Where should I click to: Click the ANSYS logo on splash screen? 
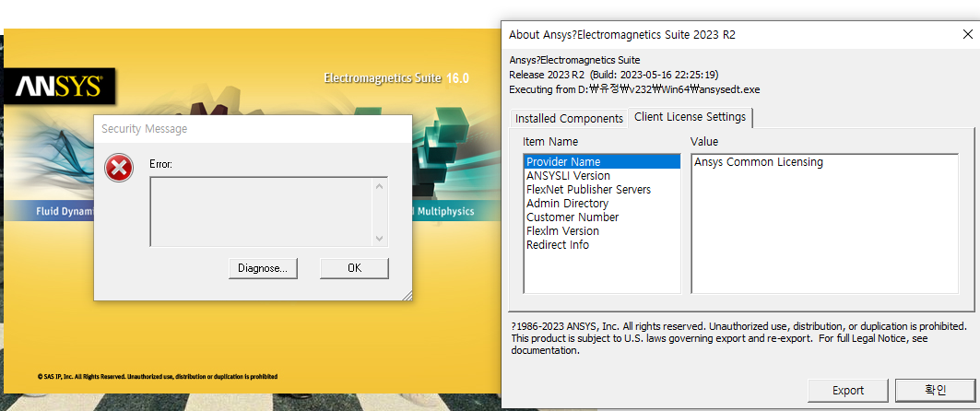(59, 86)
